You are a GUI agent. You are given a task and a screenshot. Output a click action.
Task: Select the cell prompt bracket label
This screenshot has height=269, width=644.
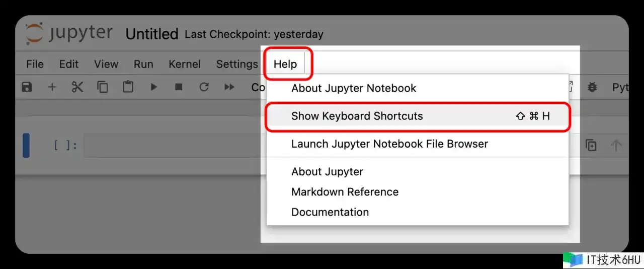[65, 146]
